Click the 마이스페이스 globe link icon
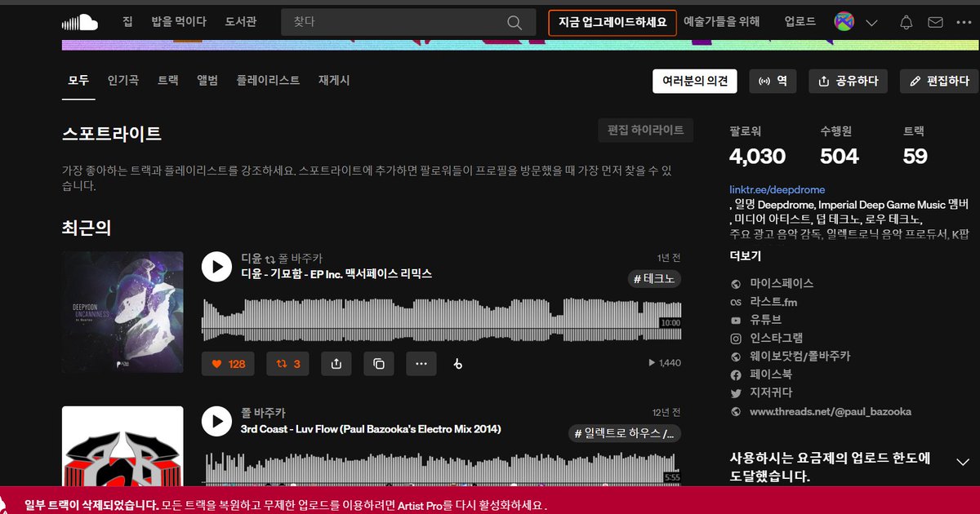 pos(736,284)
